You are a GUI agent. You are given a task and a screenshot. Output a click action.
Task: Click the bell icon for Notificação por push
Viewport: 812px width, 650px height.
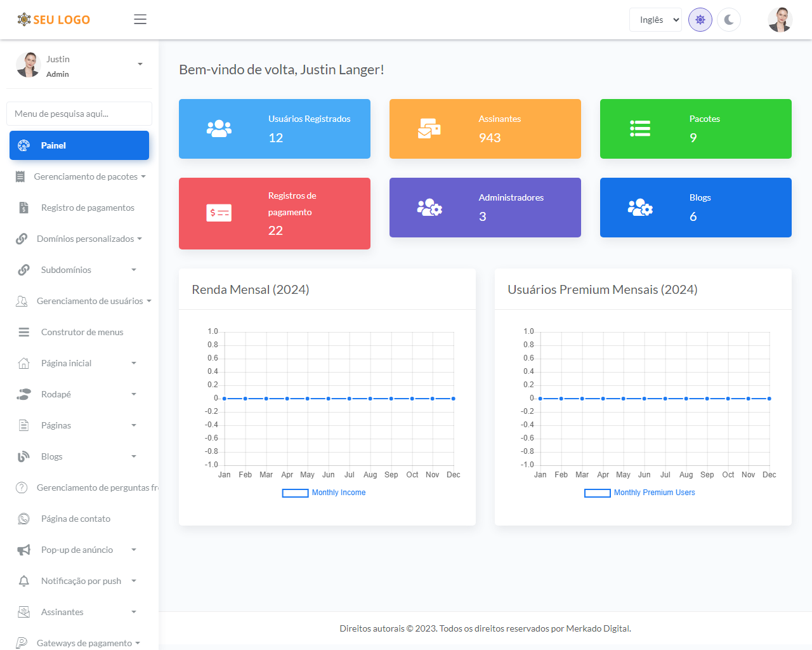[23, 581]
